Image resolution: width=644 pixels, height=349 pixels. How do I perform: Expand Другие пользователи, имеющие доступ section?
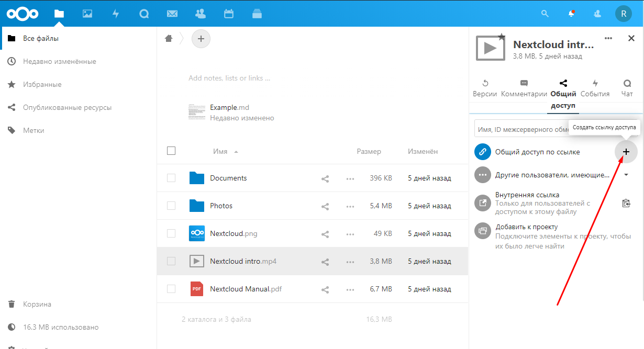coord(626,175)
